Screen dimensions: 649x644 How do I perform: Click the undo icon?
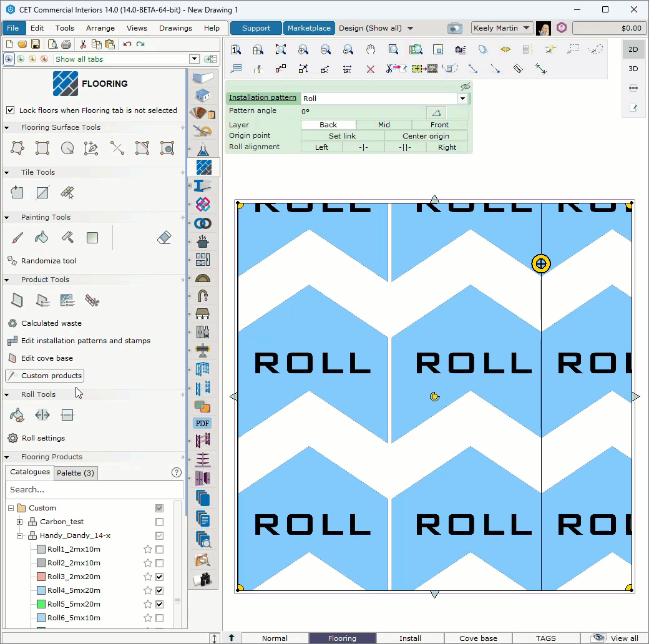(127, 44)
